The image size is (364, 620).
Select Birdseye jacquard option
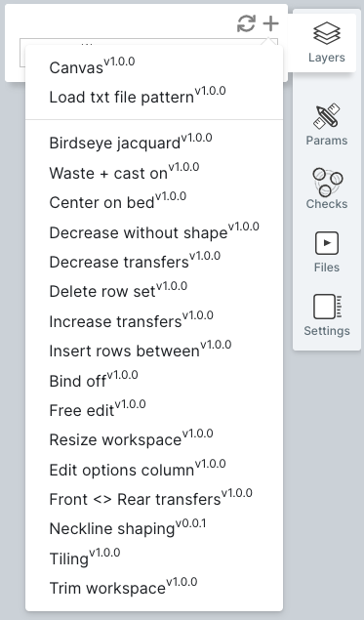(154, 142)
